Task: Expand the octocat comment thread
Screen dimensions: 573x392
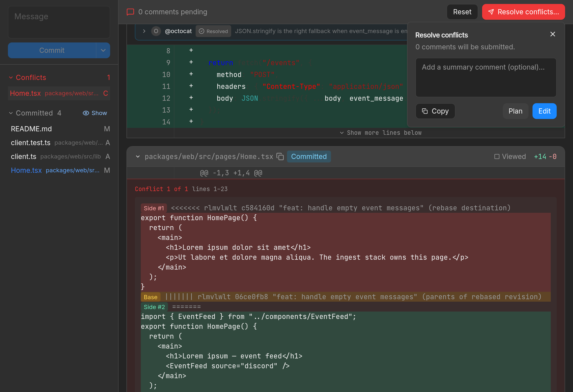Action: (144, 31)
